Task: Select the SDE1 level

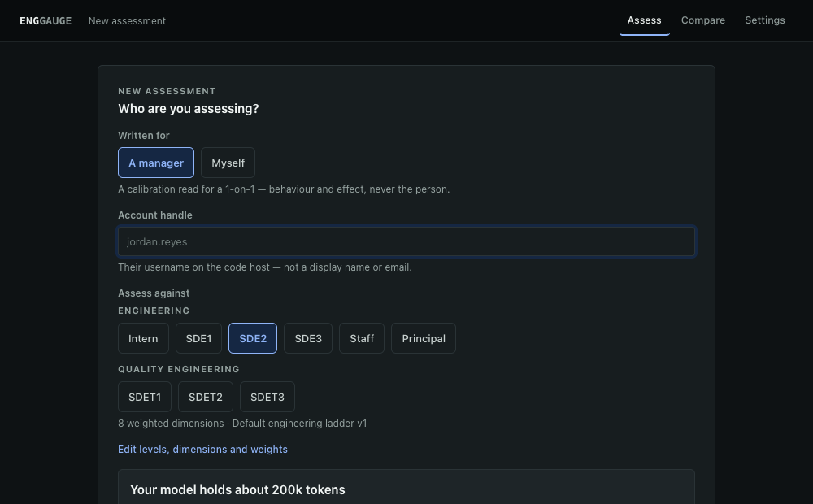Action: point(198,339)
